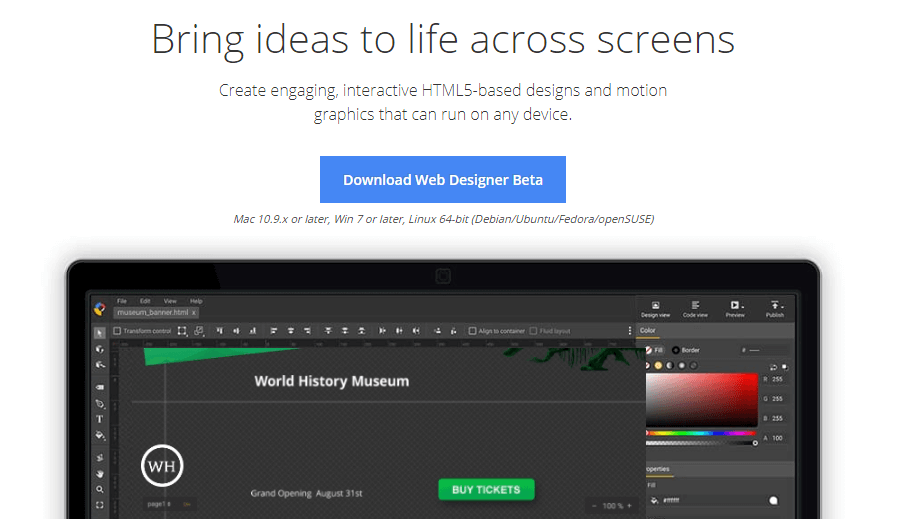Click the Google Web Designer logo
The image size is (900, 519).
click(x=100, y=309)
